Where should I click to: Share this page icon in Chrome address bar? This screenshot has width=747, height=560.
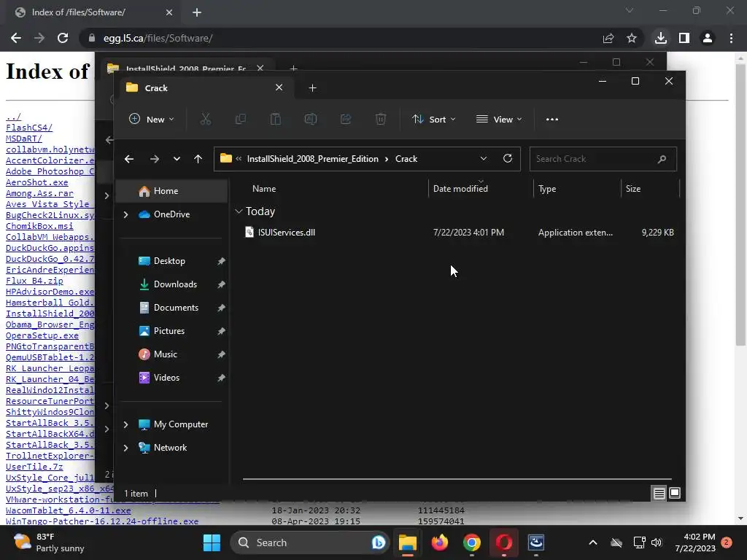[608, 38]
